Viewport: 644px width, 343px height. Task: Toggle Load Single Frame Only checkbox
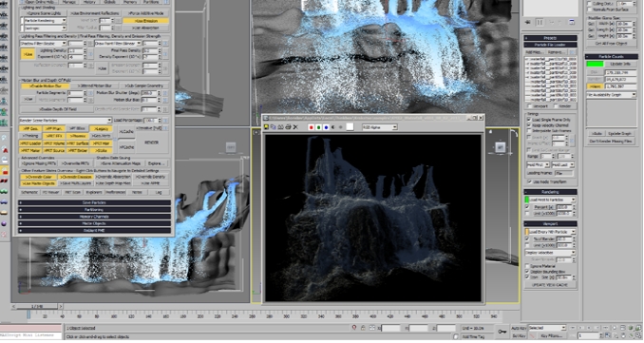tap(529, 120)
